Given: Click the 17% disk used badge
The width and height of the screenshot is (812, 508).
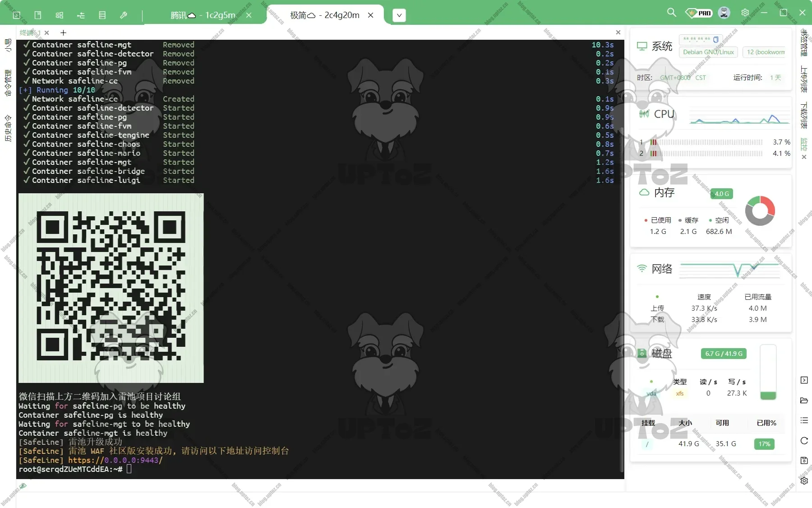Looking at the screenshot, I should point(764,444).
